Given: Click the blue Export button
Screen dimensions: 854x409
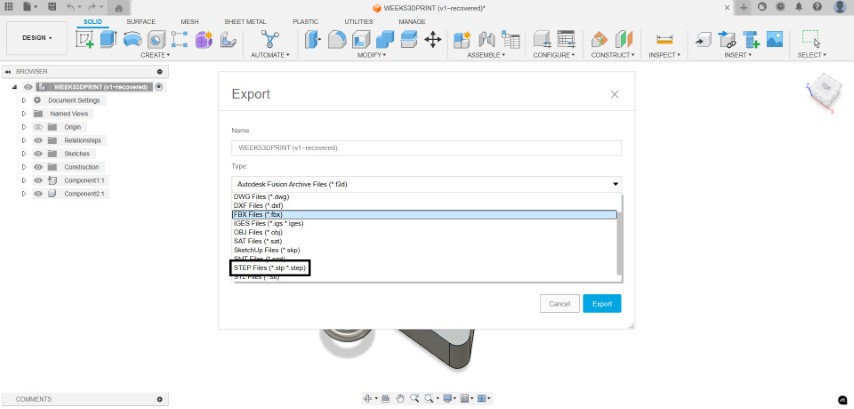Looking at the screenshot, I should tap(602, 304).
